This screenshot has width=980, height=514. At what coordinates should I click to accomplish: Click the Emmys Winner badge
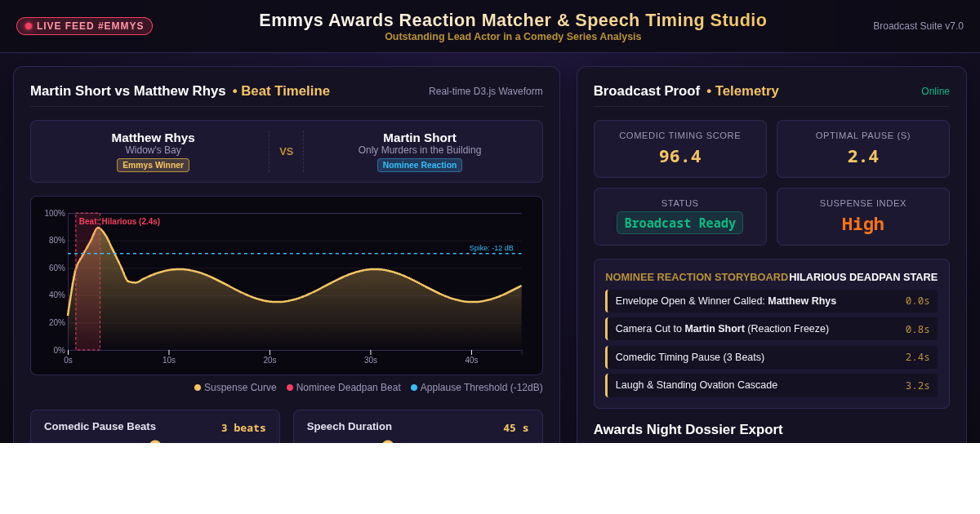153,165
